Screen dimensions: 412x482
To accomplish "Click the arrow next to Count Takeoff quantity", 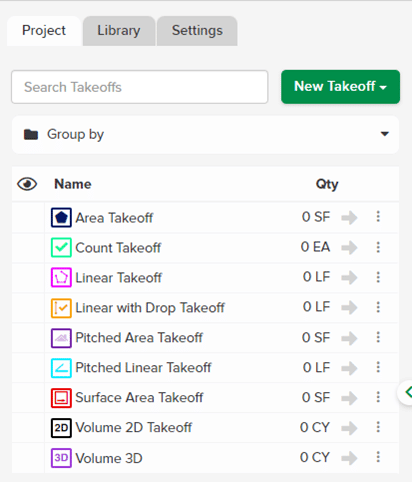I will click(349, 248).
